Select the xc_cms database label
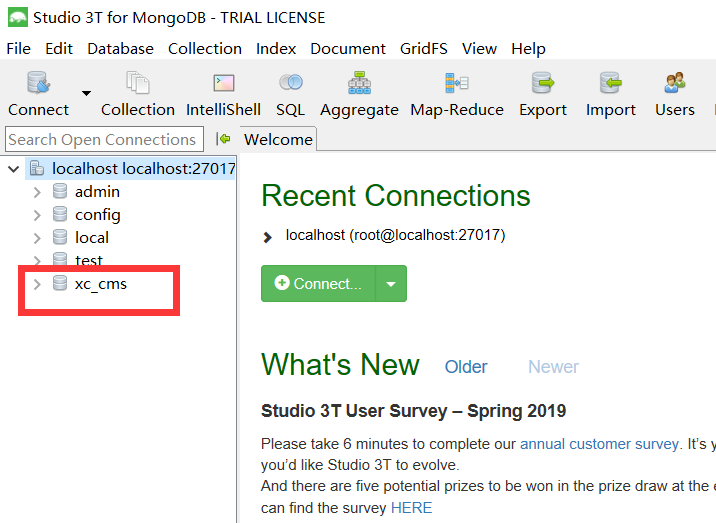The image size is (716, 523). point(100,284)
